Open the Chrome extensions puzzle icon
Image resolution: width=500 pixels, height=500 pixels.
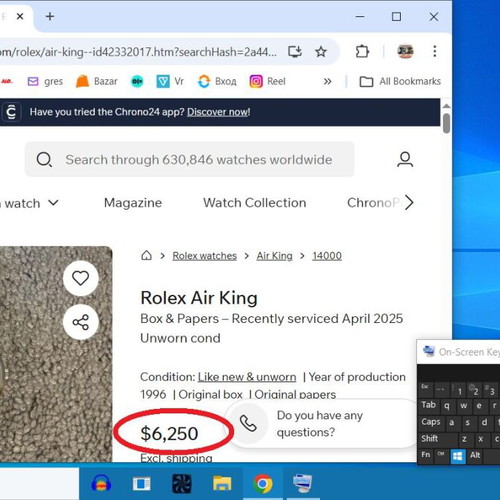(362, 52)
